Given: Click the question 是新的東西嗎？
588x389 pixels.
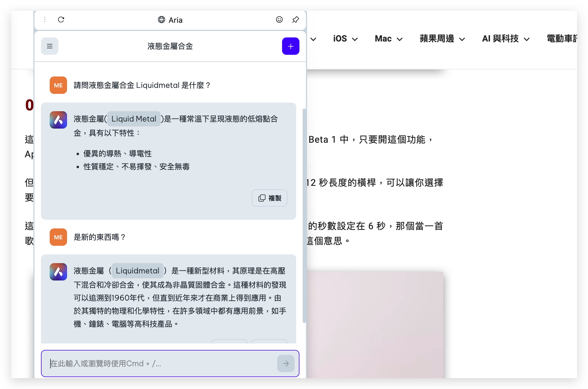Looking at the screenshot, I should pyautogui.click(x=100, y=237).
